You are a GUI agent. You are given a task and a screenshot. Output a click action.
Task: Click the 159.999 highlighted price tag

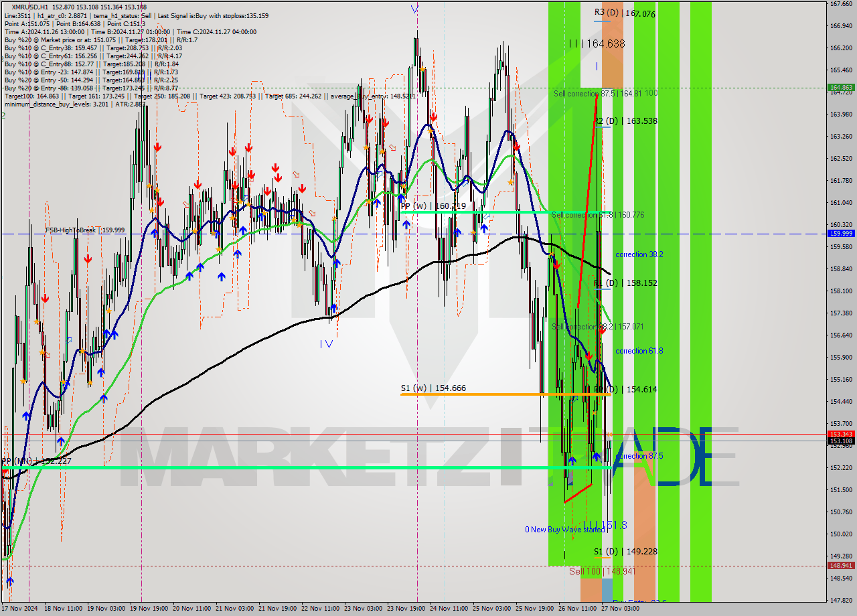point(842,234)
